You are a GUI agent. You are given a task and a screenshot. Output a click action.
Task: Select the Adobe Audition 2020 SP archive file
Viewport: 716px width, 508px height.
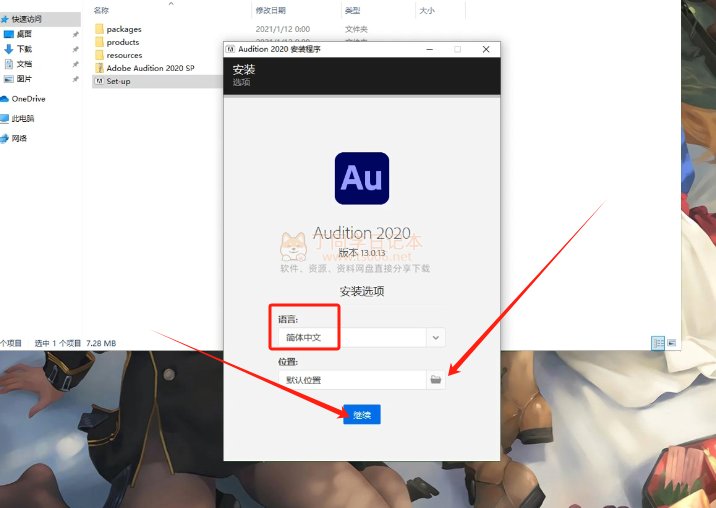pos(150,68)
